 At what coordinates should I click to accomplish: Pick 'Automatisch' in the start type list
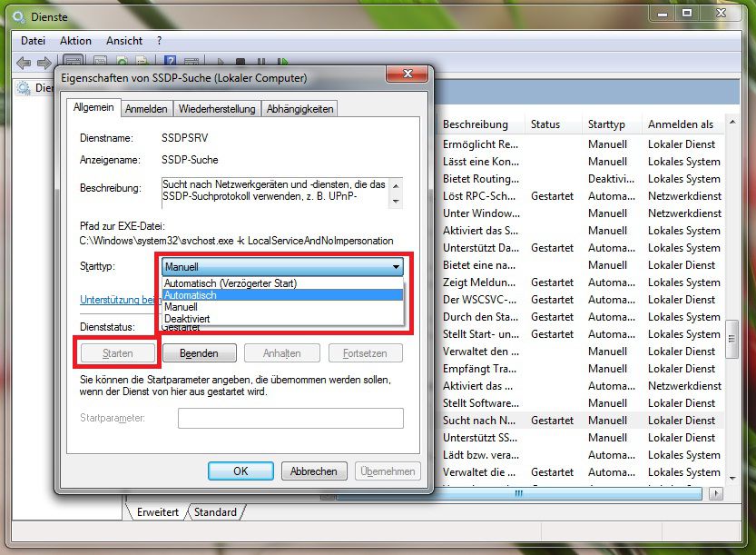pos(191,295)
